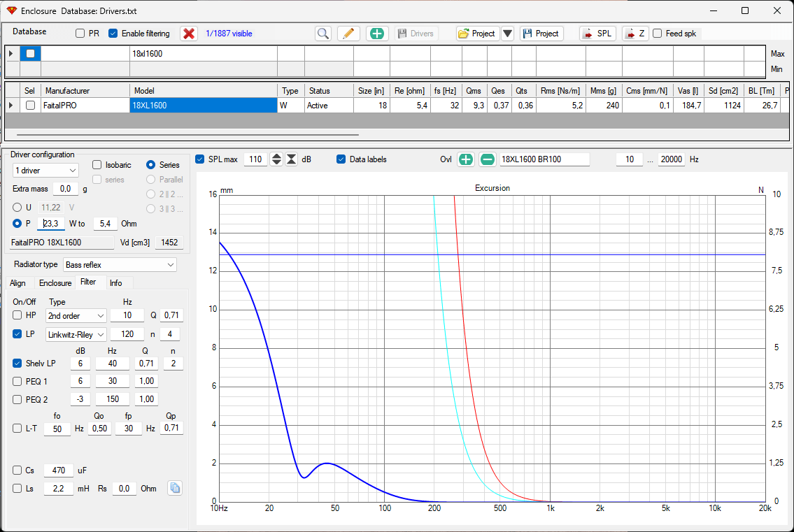Toggle the PR checkbox
This screenshot has width=794, height=532.
tap(80, 34)
